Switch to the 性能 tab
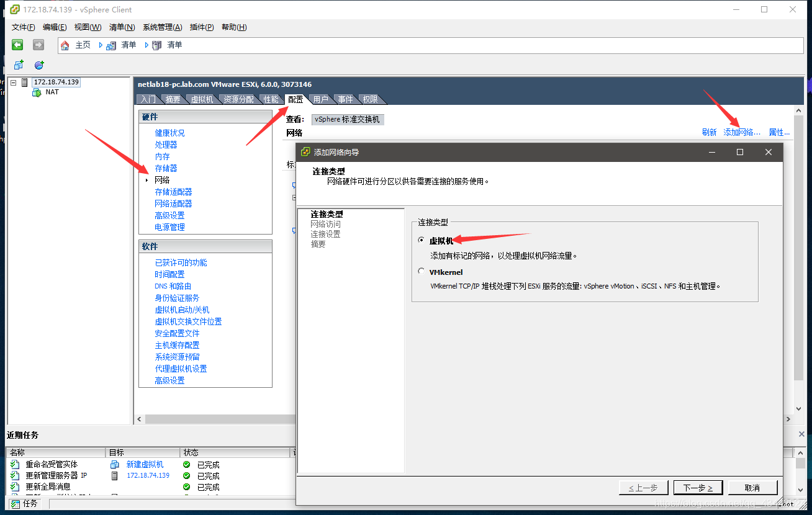This screenshot has width=812, height=515. [271, 99]
